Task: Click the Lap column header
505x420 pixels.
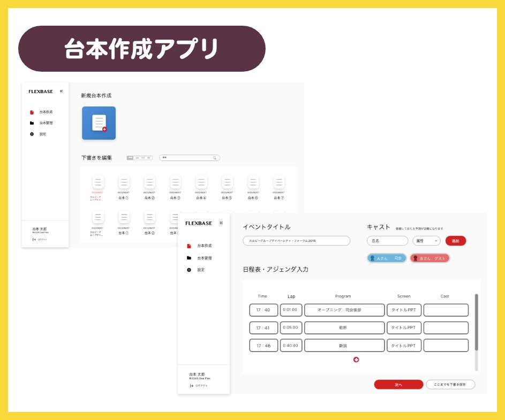Action: click(x=291, y=296)
